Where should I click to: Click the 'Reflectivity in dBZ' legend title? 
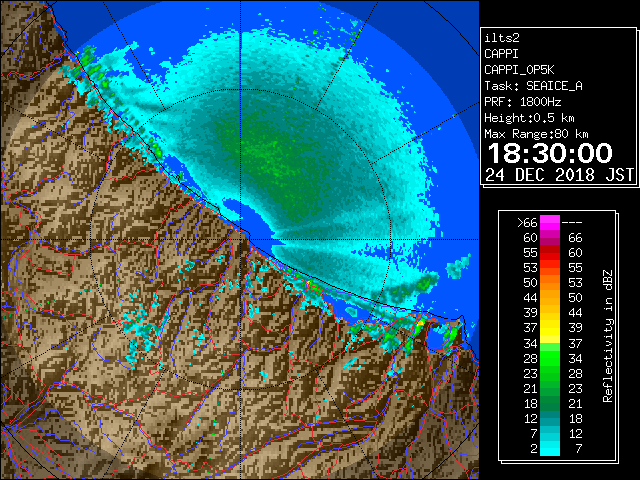click(x=608, y=336)
